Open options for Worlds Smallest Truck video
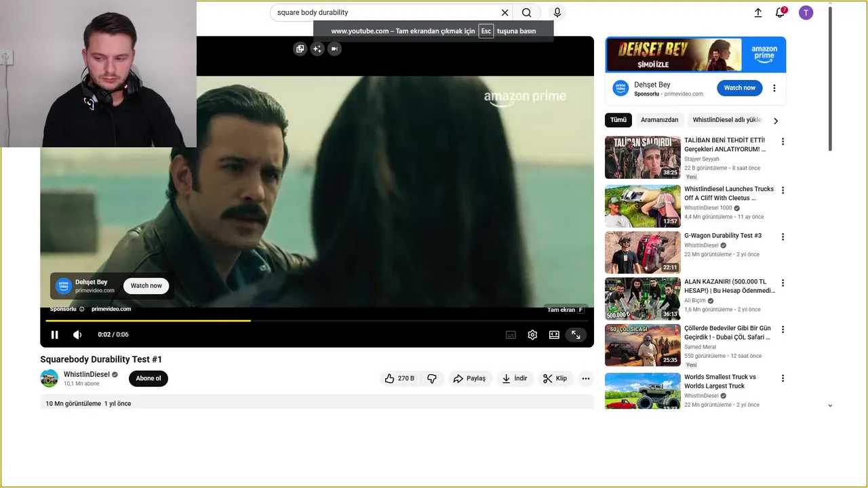 (783, 378)
